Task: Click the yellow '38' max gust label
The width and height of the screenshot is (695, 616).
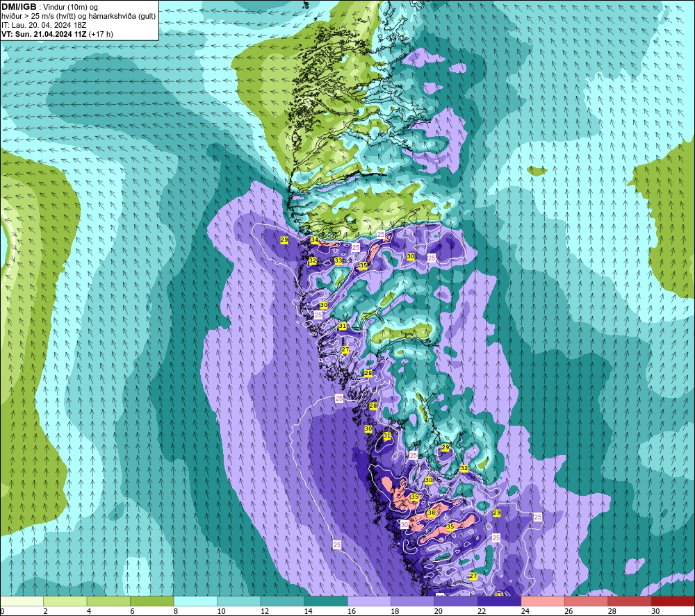Action: 432,513
